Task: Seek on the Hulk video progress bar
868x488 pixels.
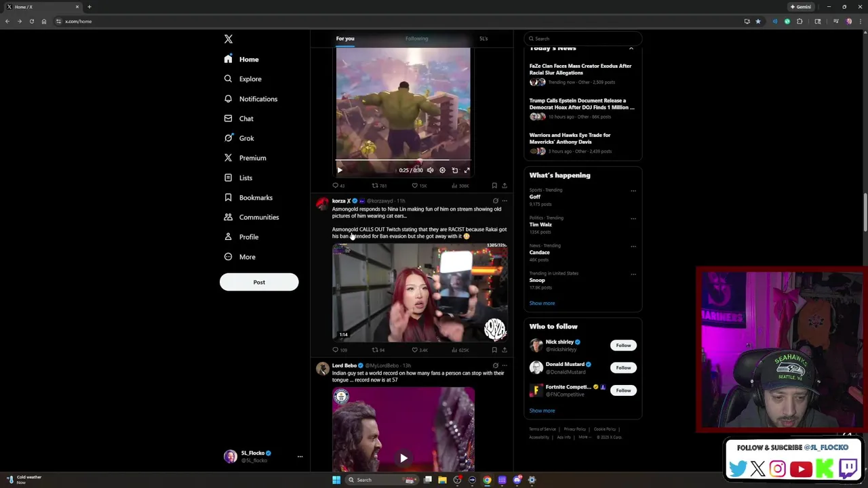Action: (x=403, y=161)
